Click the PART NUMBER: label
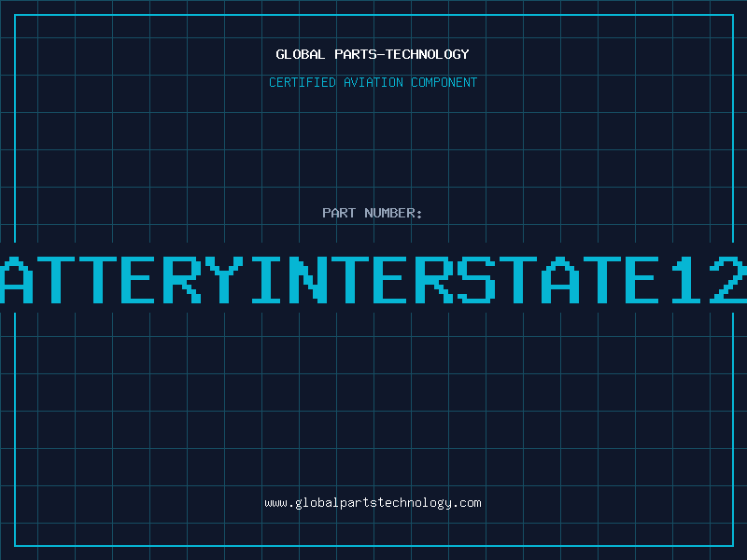This screenshot has width=747, height=560. coord(373,213)
